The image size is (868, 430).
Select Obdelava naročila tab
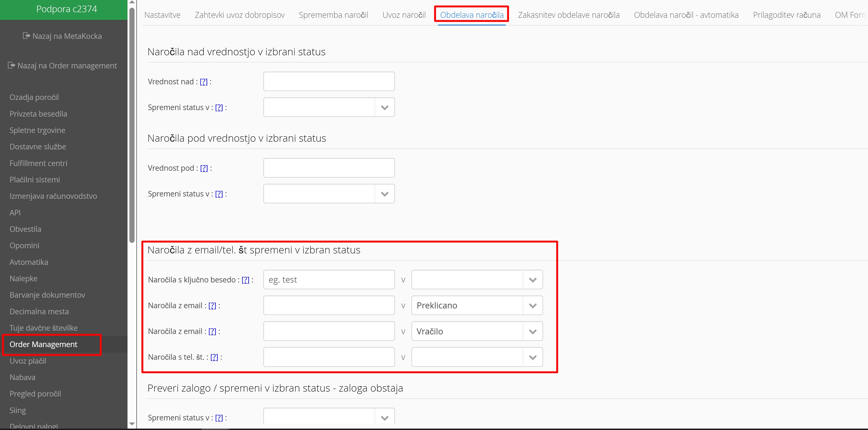coord(472,15)
